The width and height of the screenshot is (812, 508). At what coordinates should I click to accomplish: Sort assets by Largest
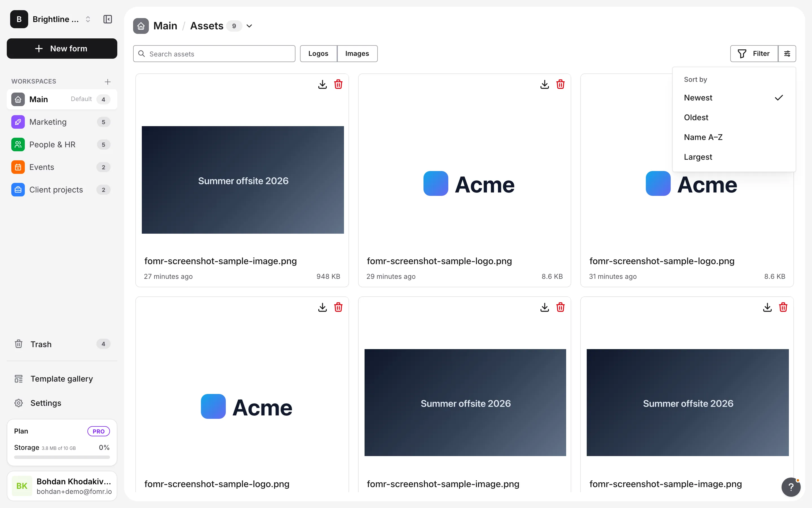tap(734, 157)
